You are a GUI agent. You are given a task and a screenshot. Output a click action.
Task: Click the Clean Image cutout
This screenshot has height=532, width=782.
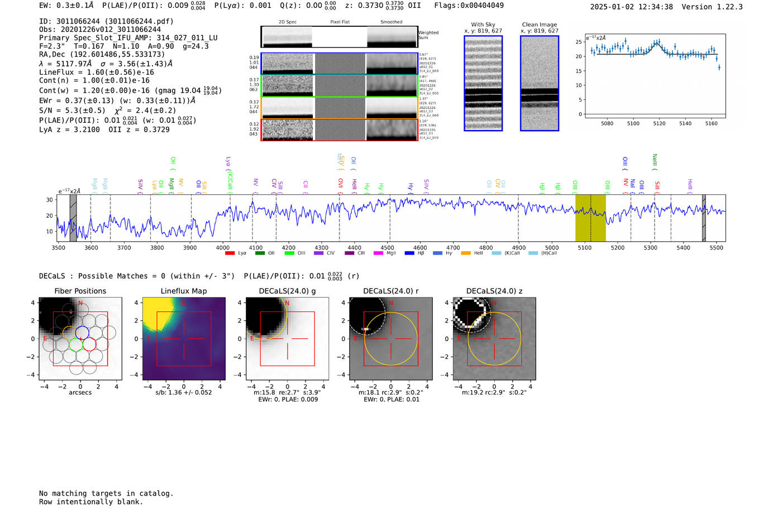coord(540,83)
